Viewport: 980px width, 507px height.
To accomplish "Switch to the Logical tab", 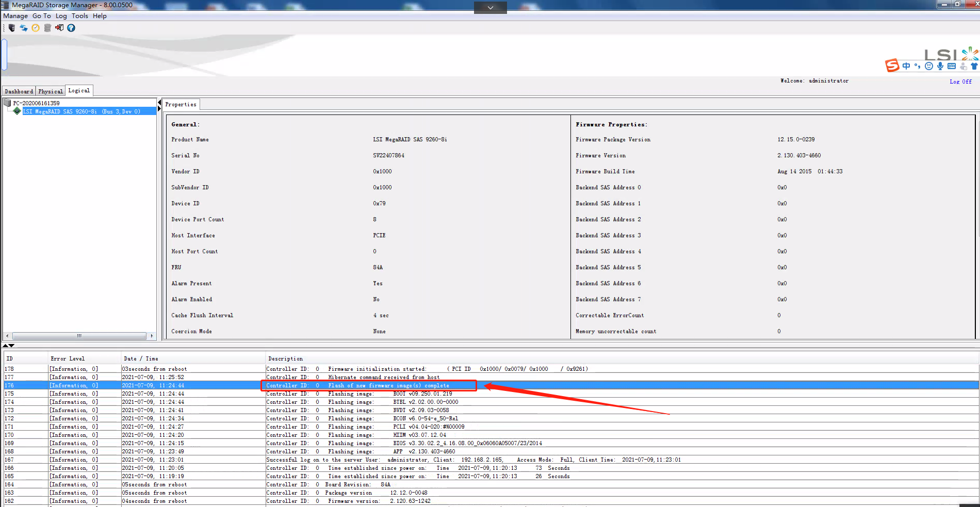I will tap(79, 90).
